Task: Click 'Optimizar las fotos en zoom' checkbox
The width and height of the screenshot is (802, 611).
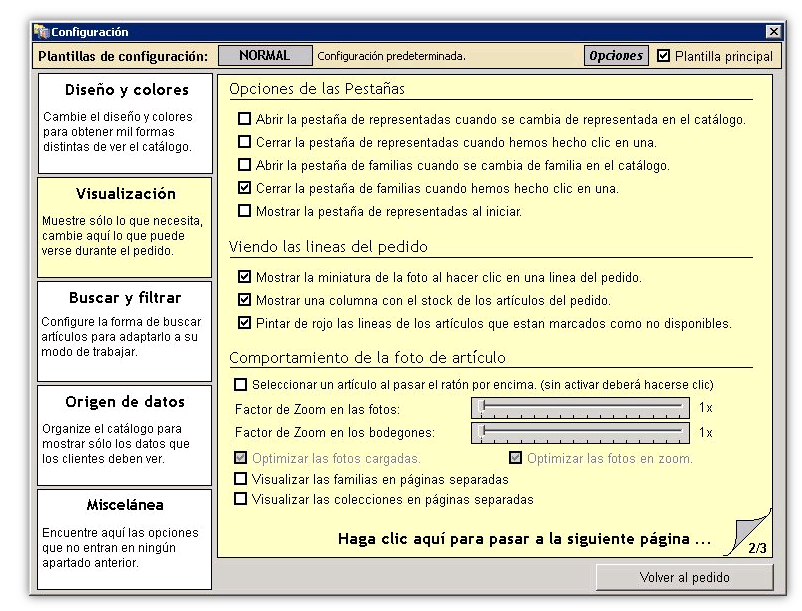Action: tap(516, 458)
